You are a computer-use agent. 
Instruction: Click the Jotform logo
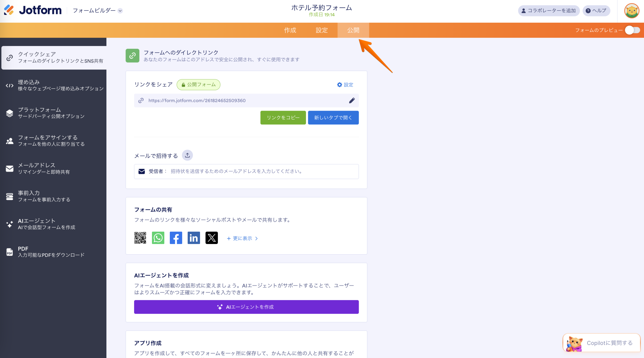point(33,10)
